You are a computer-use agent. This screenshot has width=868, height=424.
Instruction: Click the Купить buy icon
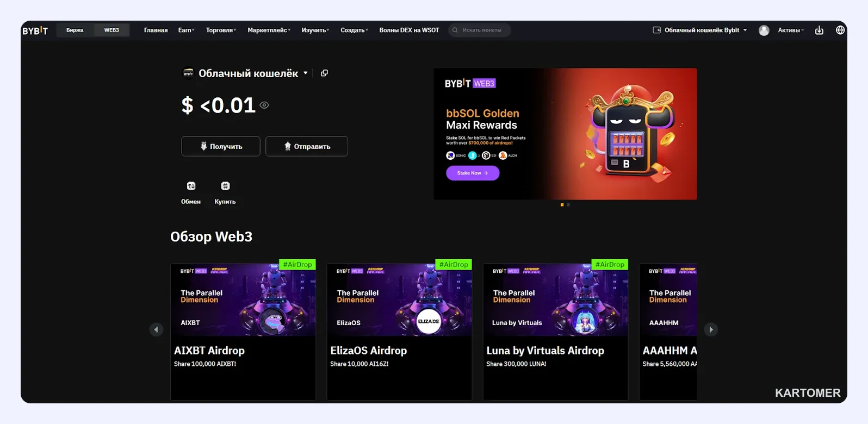[x=225, y=186]
